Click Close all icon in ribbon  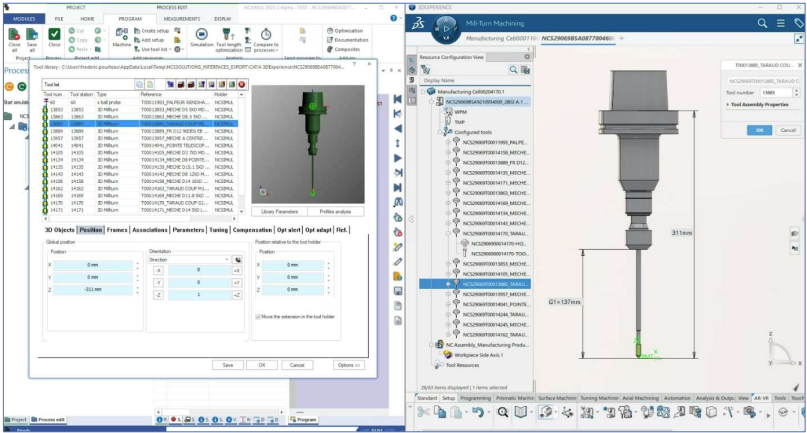(14, 34)
